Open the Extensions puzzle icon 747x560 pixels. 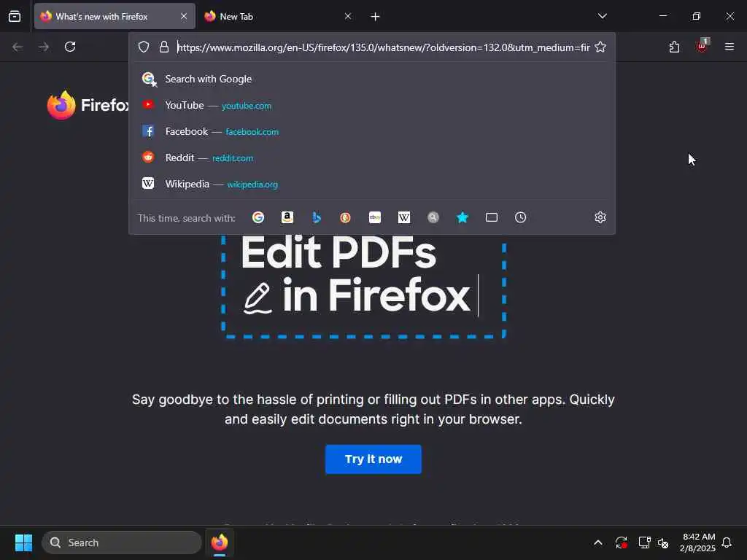(674, 47)
